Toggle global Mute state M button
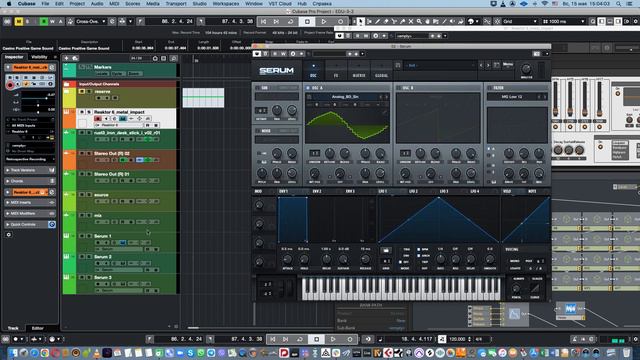Screen dimensions: 640x360 click(x=18, y=21)
